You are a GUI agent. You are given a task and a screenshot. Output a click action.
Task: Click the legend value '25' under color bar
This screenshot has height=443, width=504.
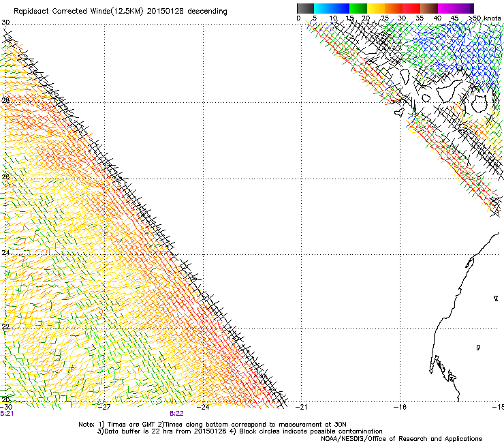(385, 18)
